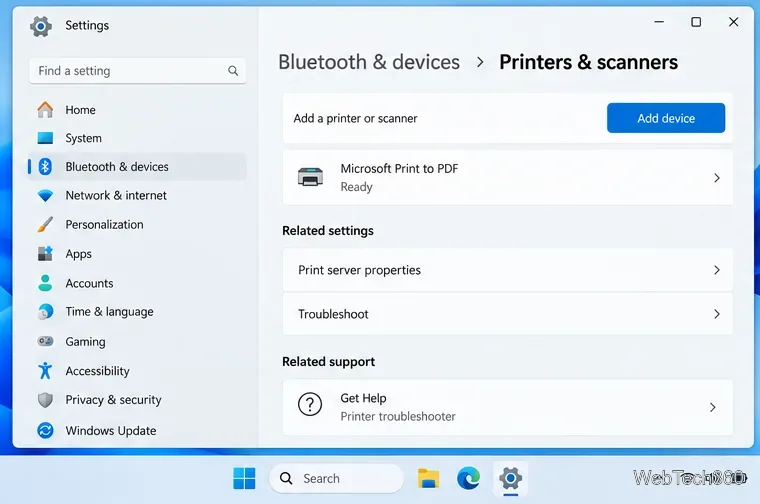Click the question mark icon beside Get Help
This screenshot has height=504, width=760.
[310, 405]
